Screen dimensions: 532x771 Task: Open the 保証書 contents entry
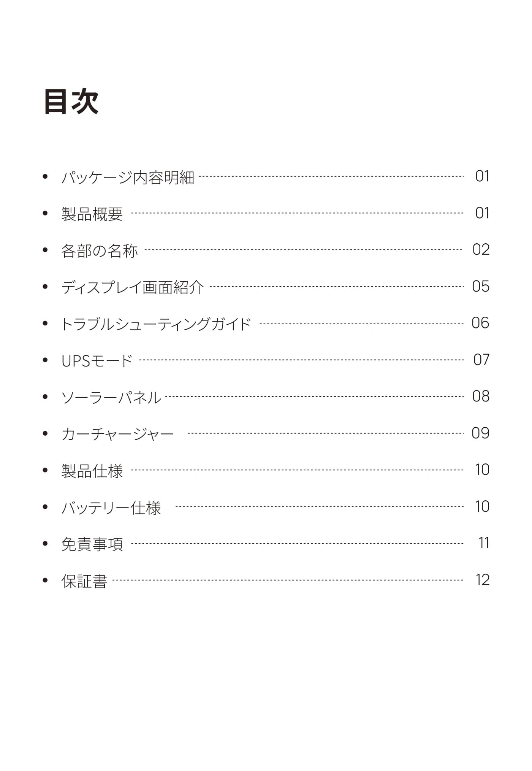[x=84, y=581]
